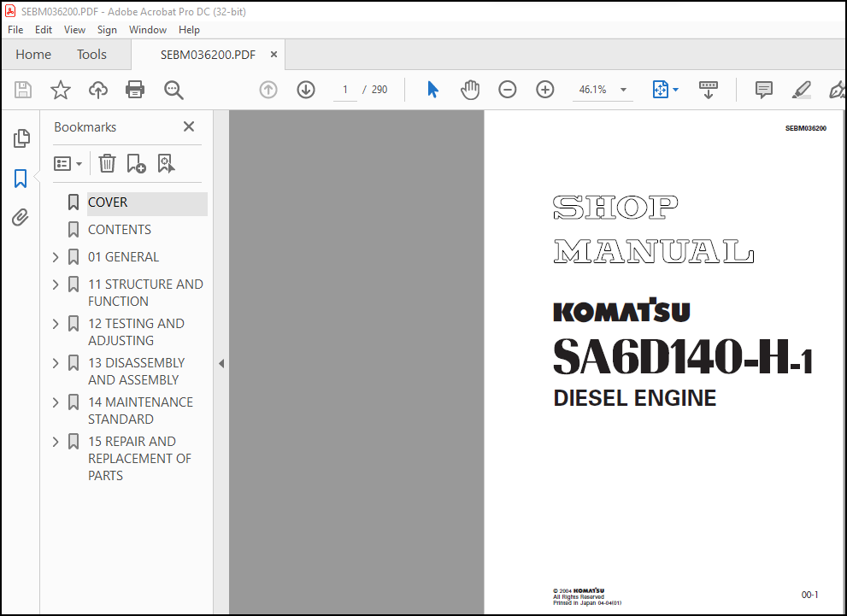This screenshot has height=616, width=847.
Task: Expand 14 MAINTENANCE STANDARD bookmark
Action: (55, 402)
